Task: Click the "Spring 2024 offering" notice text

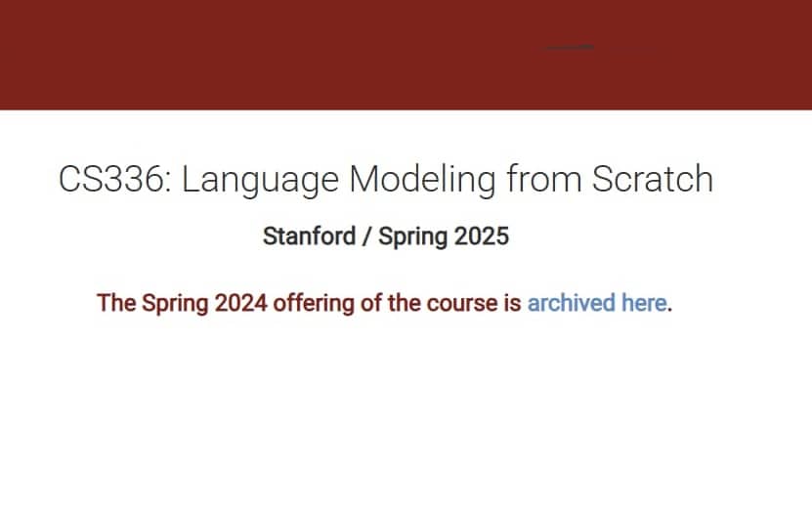Action: tap(309, 303)
